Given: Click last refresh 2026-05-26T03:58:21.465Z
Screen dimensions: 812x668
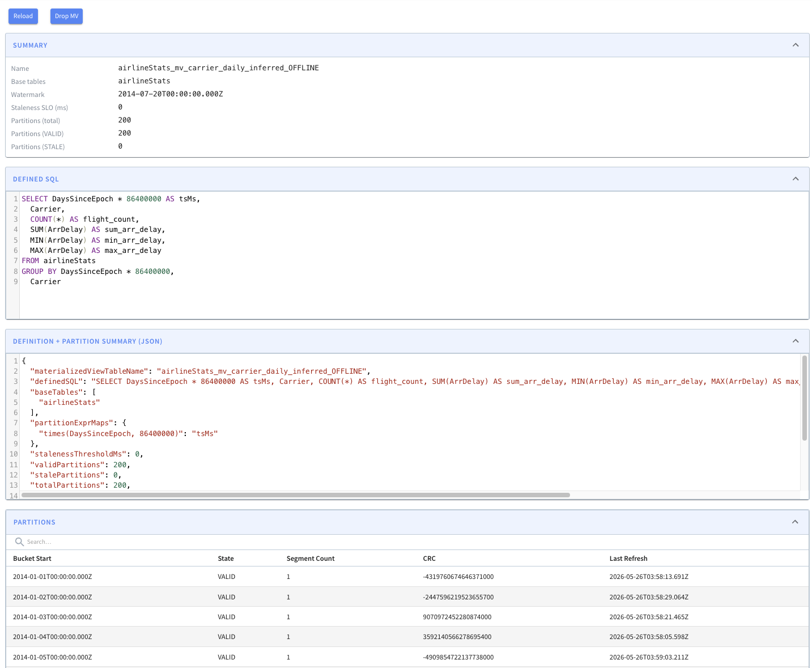Looking at the screenshot, I should click(x=649, y=617).
